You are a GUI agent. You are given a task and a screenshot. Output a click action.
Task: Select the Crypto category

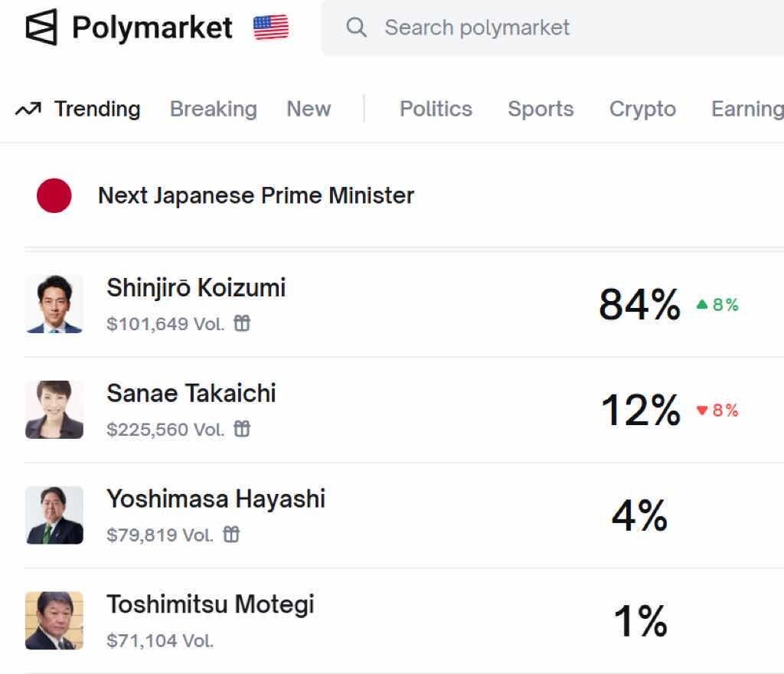pyautogui.click(x=642, y=109)
